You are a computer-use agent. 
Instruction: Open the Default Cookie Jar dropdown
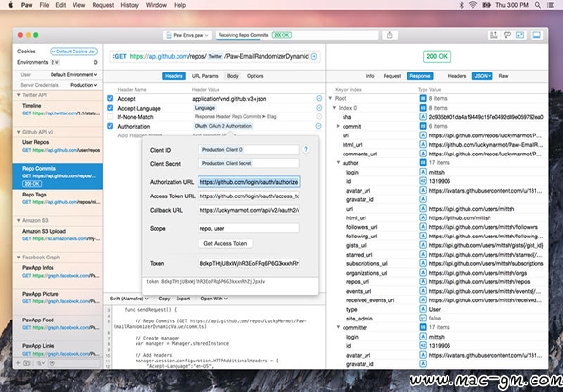click(74, 52)
